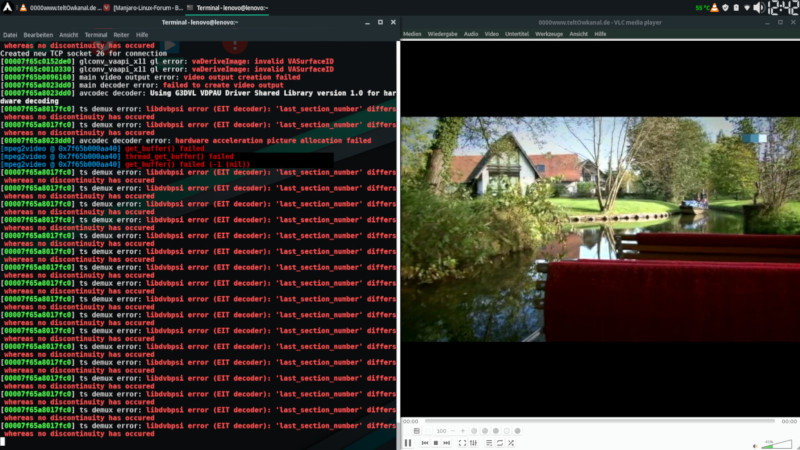Click the VLC seek progress bar

pos(600,421)
